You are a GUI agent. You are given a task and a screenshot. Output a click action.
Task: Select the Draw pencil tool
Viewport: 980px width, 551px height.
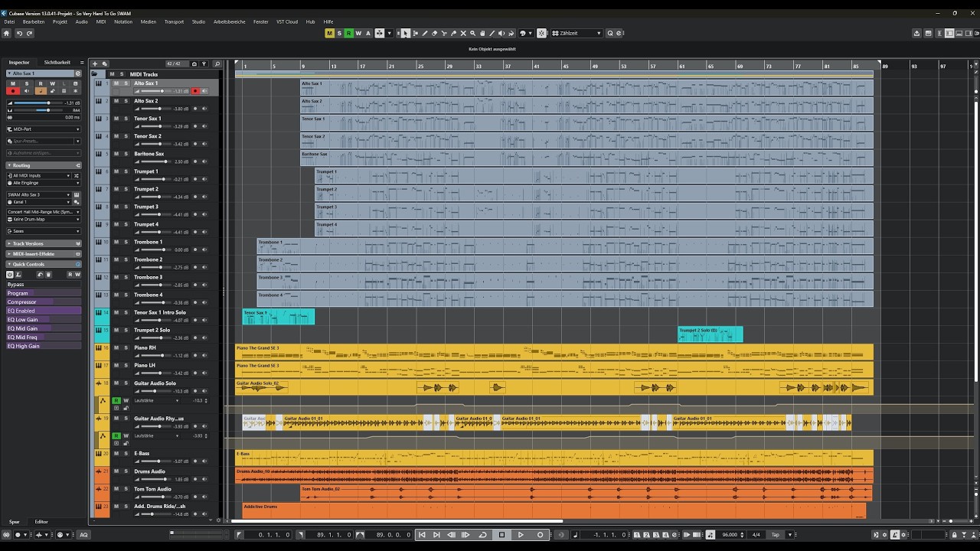tap(425, 33)
